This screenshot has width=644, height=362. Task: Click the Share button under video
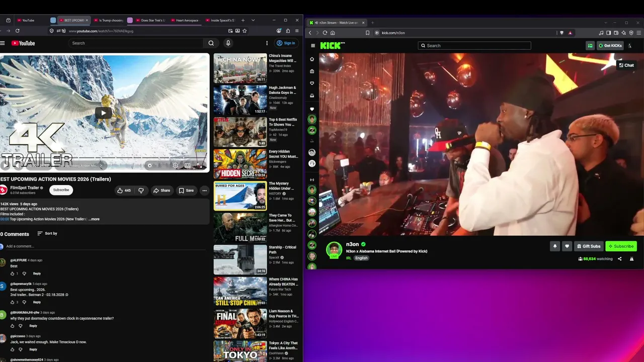point(162,191)
